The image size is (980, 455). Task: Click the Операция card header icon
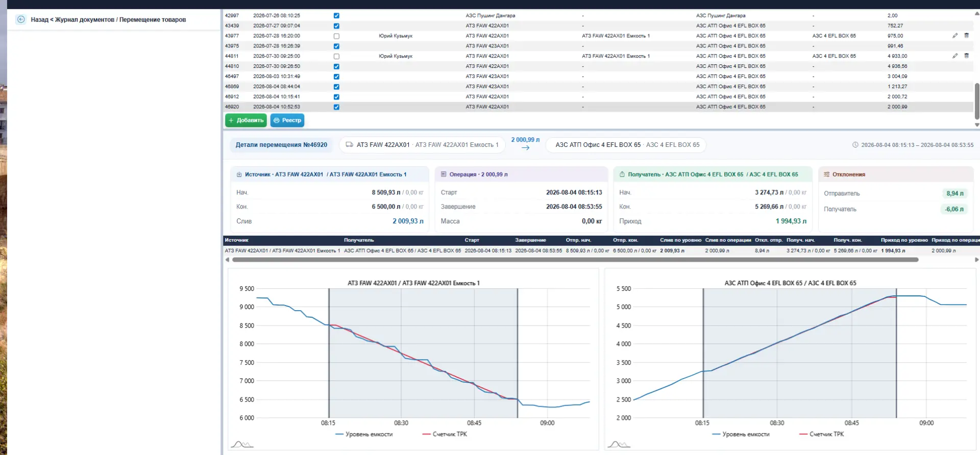[x=444, y=174]
